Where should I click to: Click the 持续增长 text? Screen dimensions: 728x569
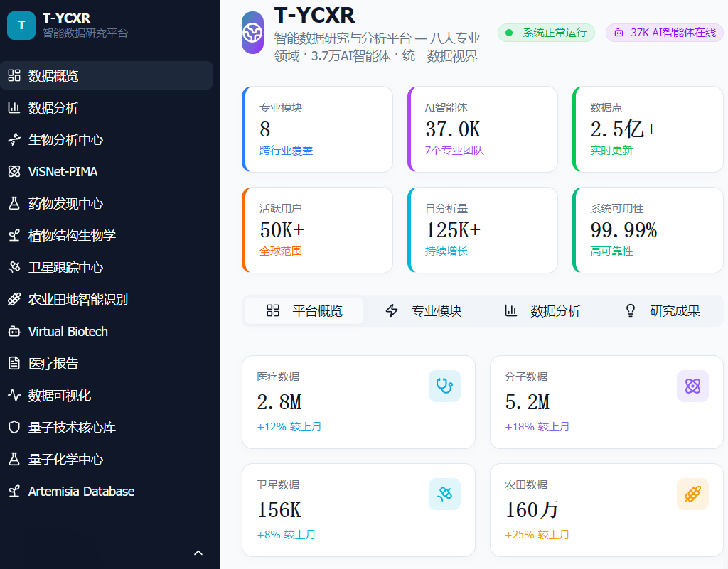[x=446, y=251]
